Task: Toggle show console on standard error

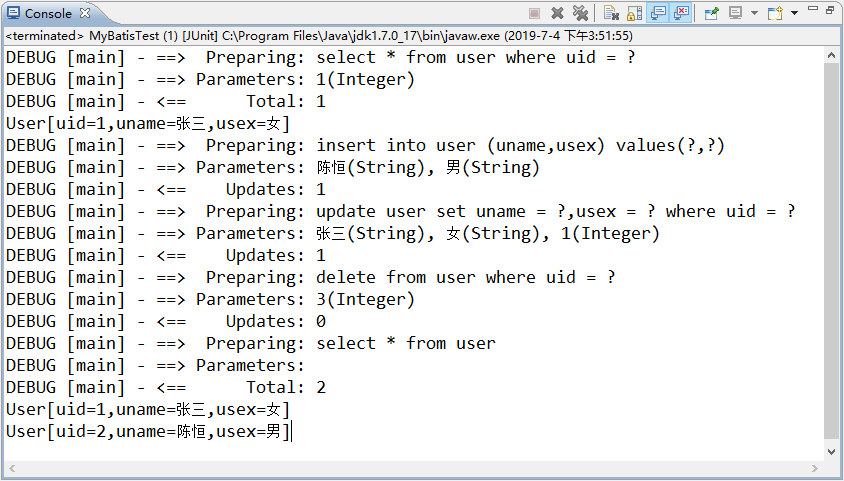Action: click(682, 13)
